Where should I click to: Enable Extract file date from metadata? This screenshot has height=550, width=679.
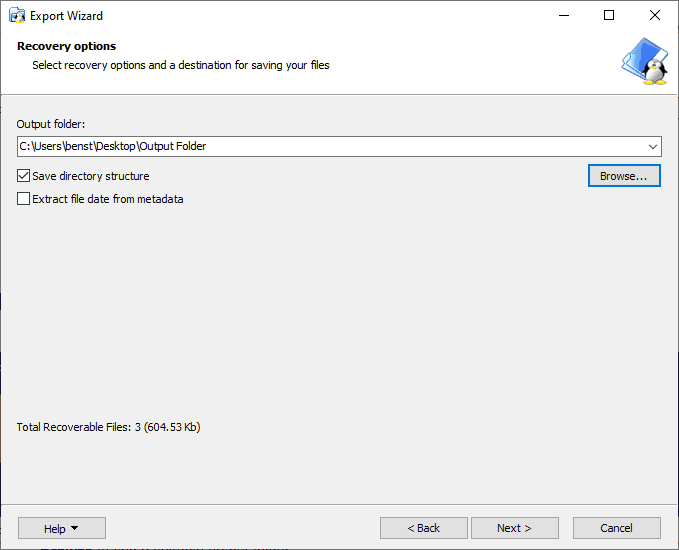(x=24, y=199)
